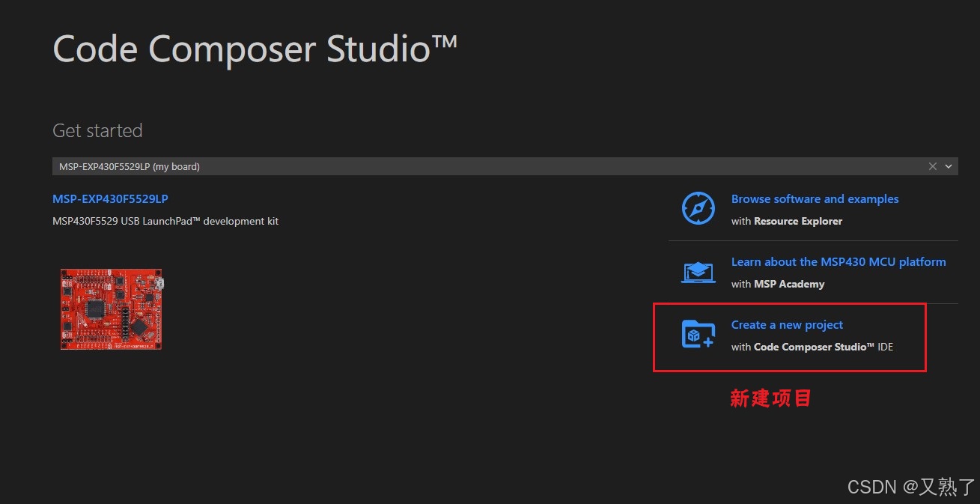The image size is (980, 504).
Task: Click the 'Code Composer Studio™' title
Action: tap(255, 49)
